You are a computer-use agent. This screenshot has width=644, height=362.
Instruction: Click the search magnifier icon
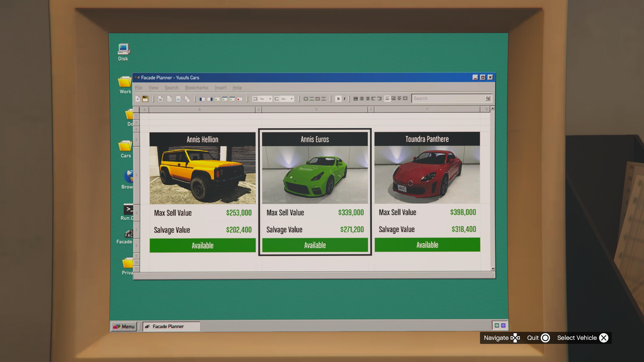coord(488,98)
